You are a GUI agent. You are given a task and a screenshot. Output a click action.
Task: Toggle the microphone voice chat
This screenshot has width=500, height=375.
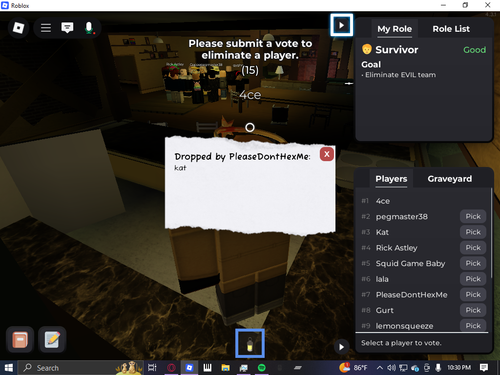(89, 28)
